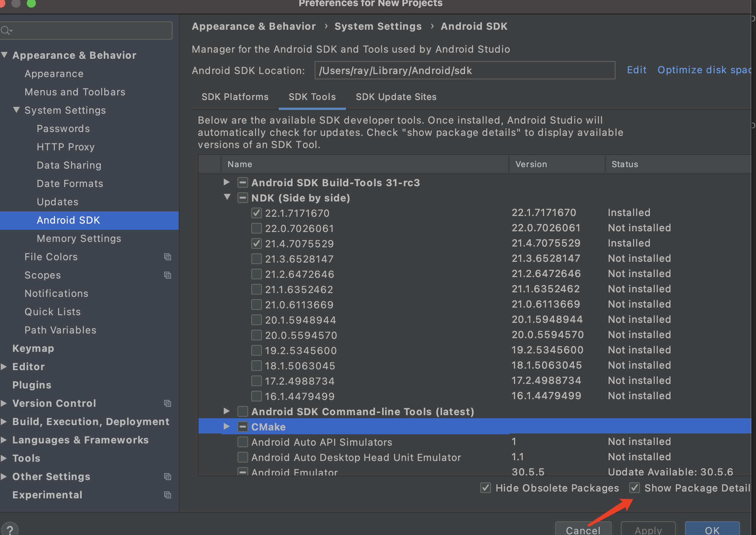The height and width of the screenshot is (535, 756).
Task: Click the Edit SDK location link
Action: (x=636, y=70)
